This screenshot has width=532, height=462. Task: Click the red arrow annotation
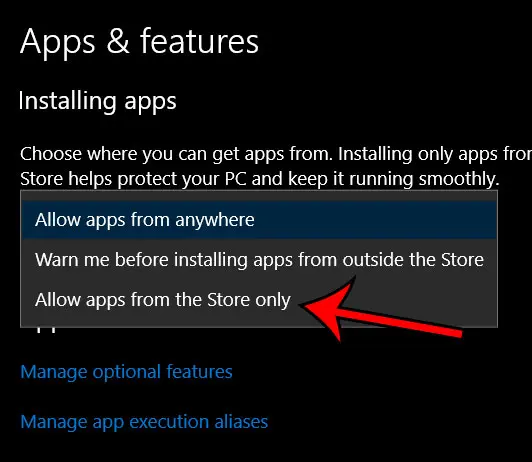tap(380, 310)
